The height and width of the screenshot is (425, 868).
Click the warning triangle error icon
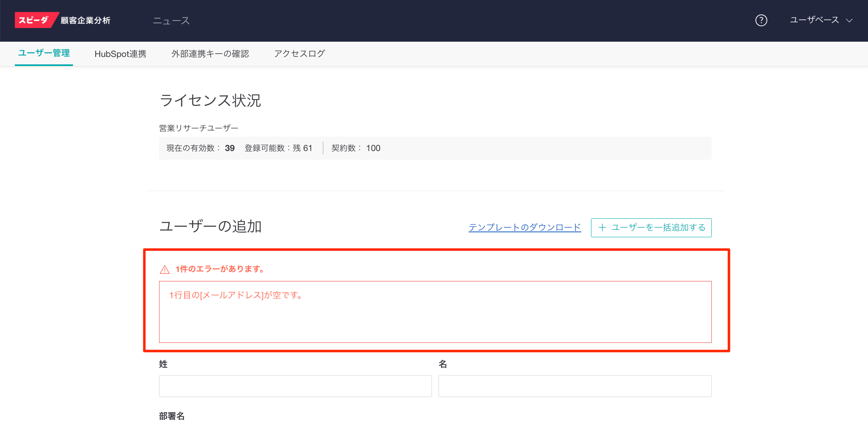[x=165, y=269]
